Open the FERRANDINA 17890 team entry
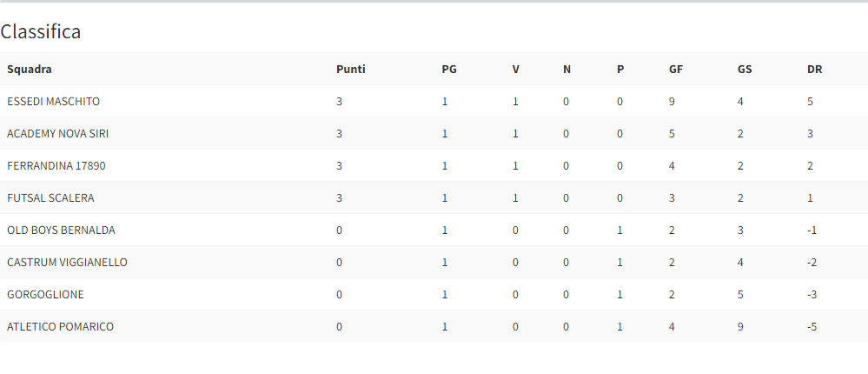 [56, 166]
